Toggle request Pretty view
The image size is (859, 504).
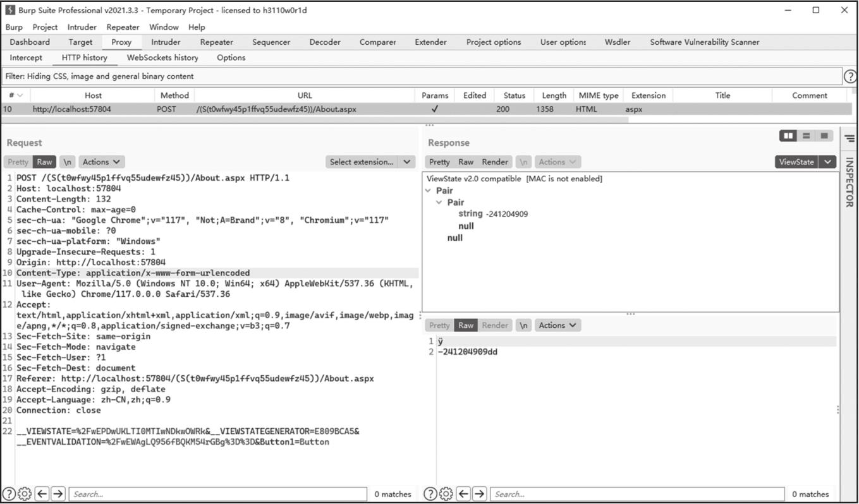(x=18, y=162)
